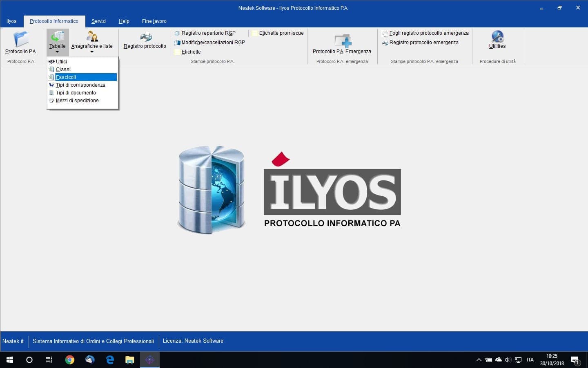Click the Etichette print item
588x368 pixels.
[187, 52]
